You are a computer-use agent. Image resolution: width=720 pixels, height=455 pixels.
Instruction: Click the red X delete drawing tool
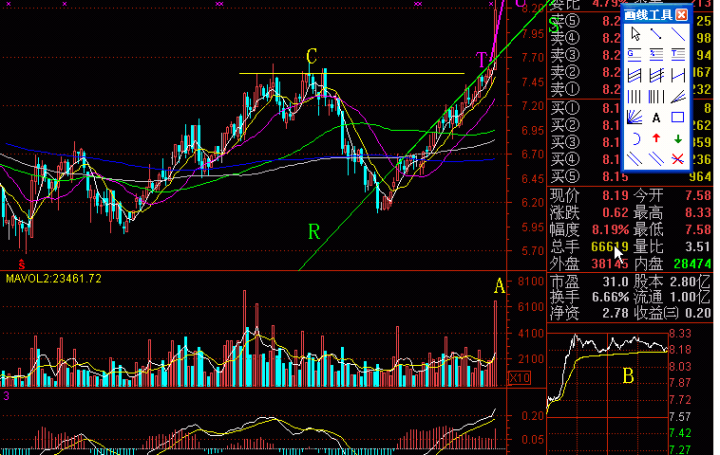678,159
